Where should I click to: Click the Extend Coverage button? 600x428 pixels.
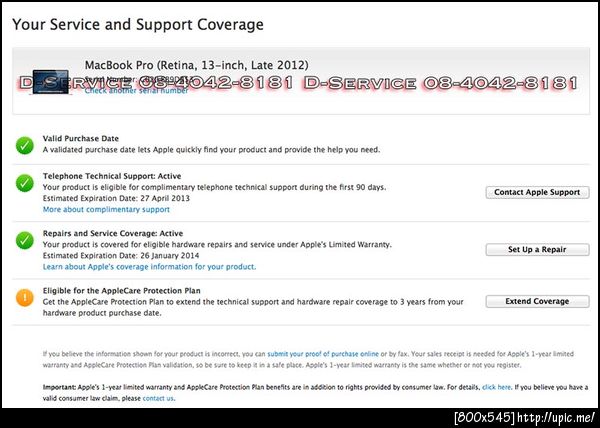click(x=537, y=301)
